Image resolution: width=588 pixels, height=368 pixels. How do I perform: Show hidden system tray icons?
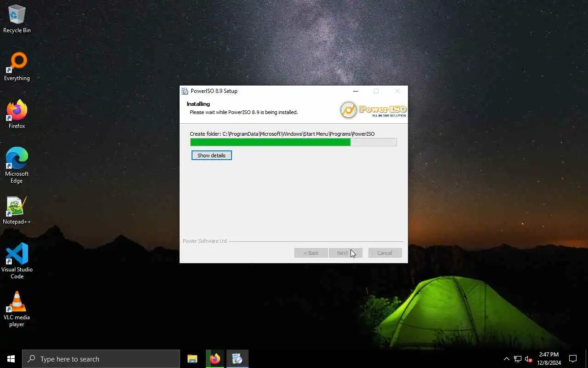[507, 359]
